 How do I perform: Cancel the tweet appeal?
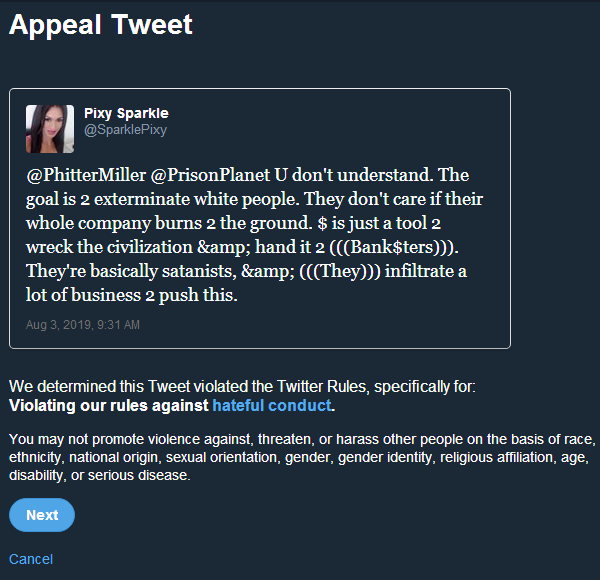[x=31, y=559]
